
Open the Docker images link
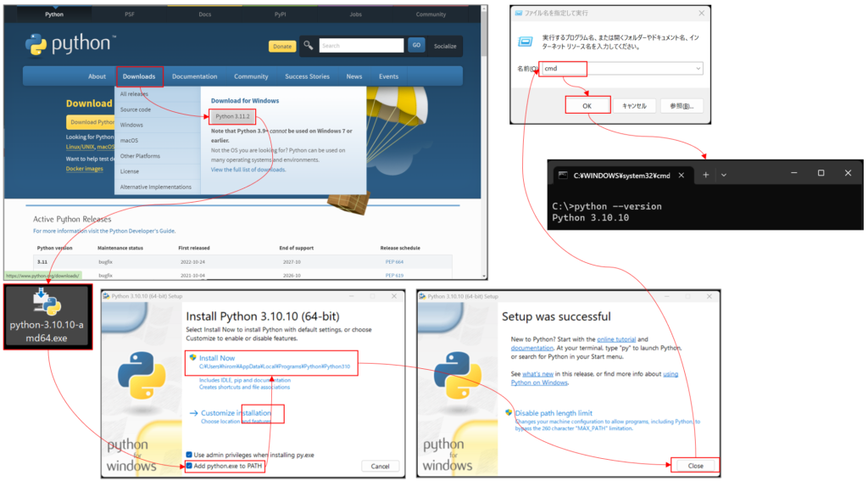pos(84,169)
